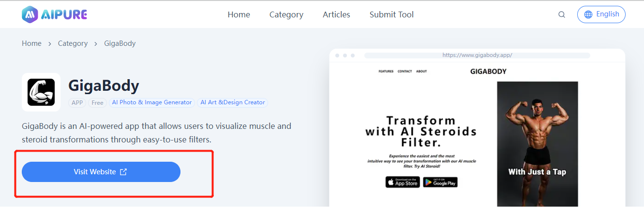644x210 pixels.
Task: Click GigaBody in the breadcrumb
Action: coord(120,43)
